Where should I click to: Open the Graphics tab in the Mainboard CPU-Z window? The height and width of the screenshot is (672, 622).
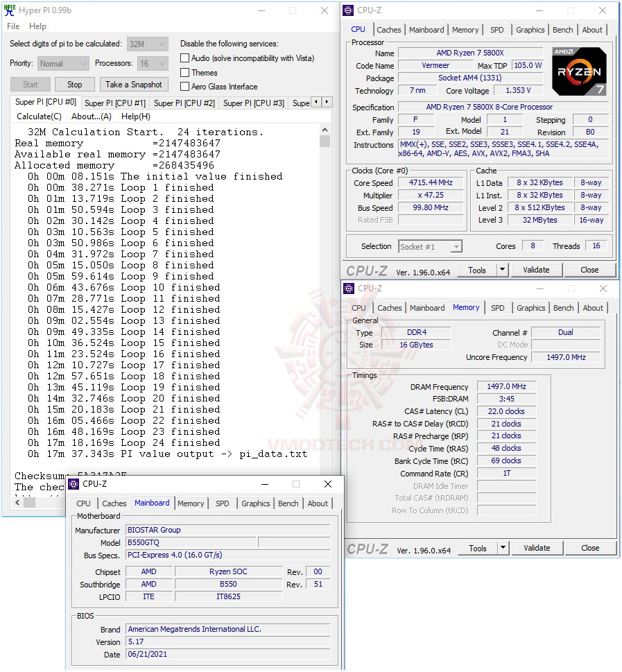[255, 503]
